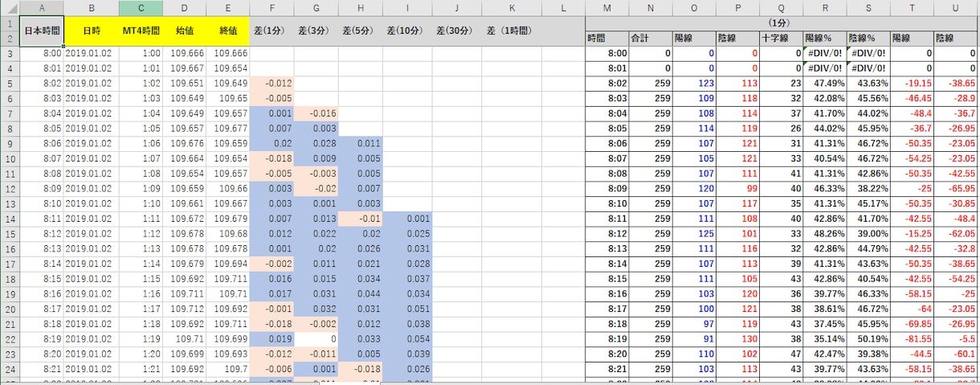Select the 0.054 cell in 差(10分)
Image resolution: width=980 pixels, height=385 pixels.
[406, 339]
